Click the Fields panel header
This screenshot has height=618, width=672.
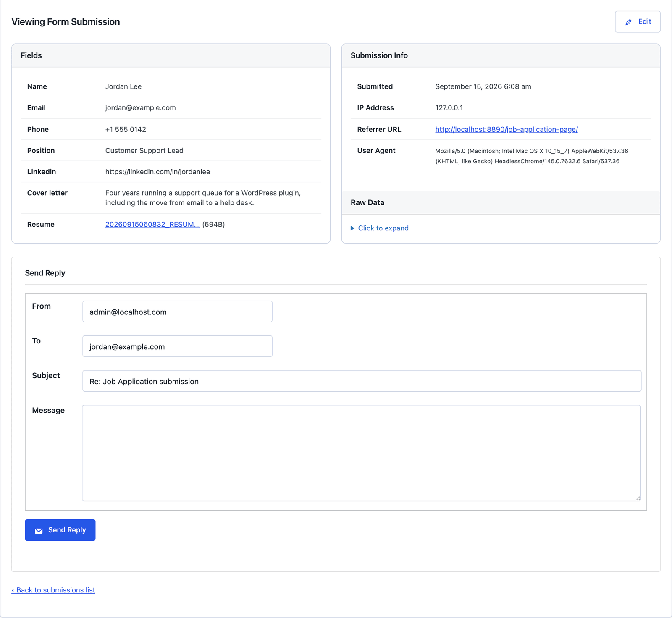[171, 55]
